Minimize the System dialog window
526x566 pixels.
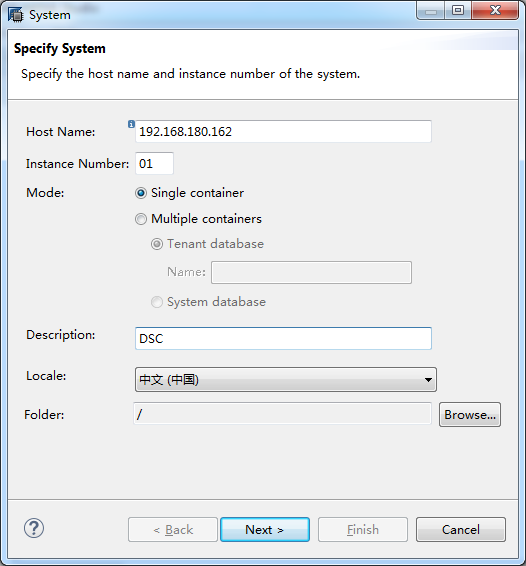(430, 10)
